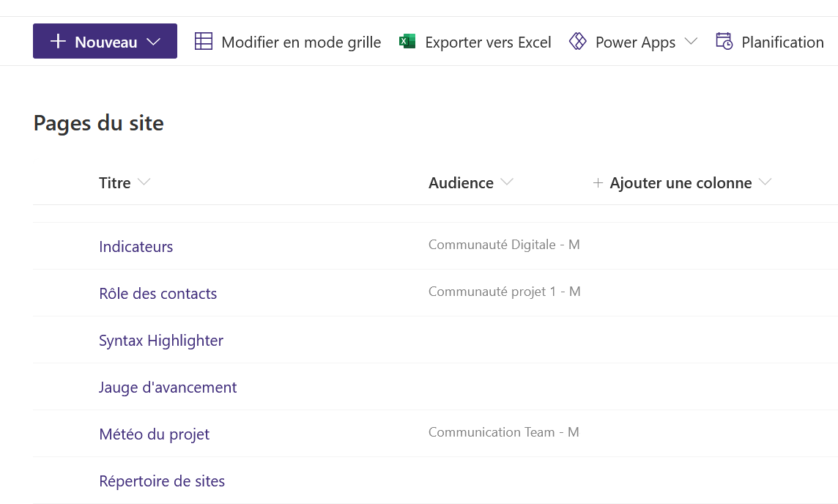Screen dimensions: 838x504
Task: Open the Indicateurs page
Action: point(136,246)
